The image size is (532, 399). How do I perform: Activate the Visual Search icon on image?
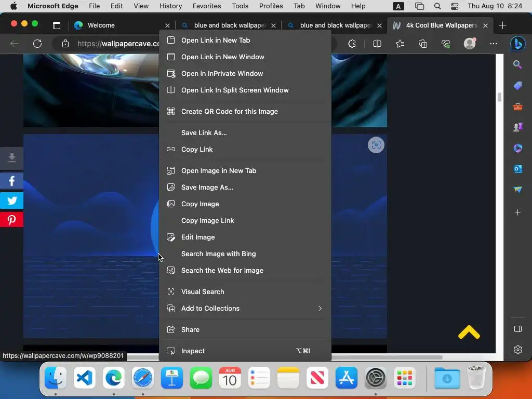point(376,145)
